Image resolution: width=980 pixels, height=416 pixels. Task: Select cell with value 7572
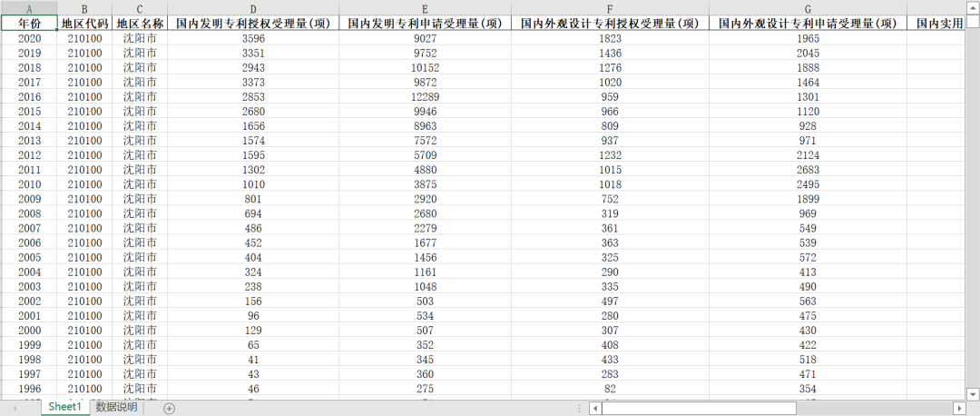point(425,141)
